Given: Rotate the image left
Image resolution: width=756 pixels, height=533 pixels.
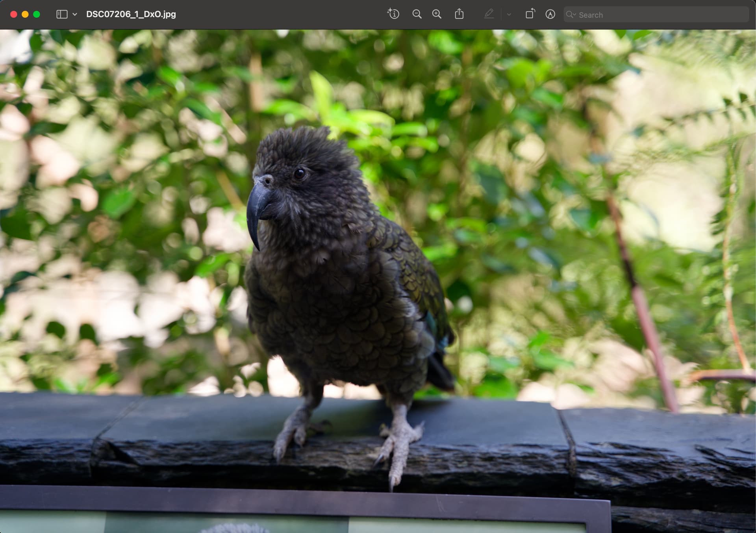Looking at the screenshot, I should pos(530,14).
